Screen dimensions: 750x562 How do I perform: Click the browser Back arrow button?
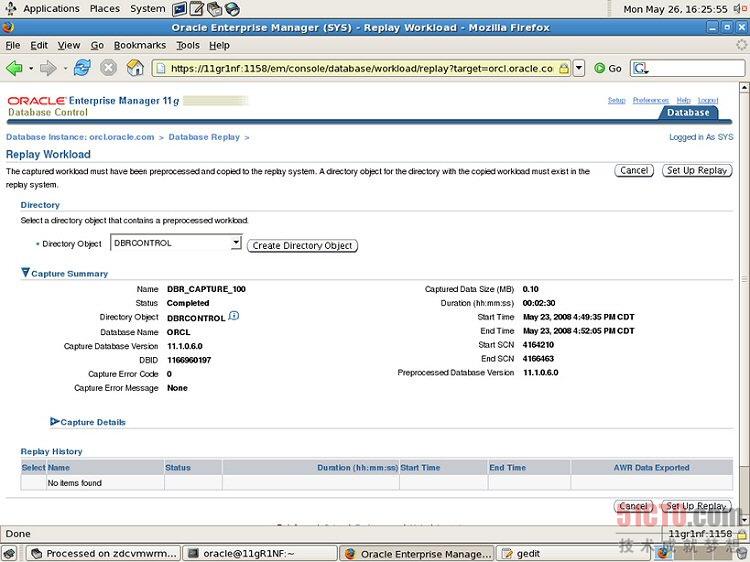tap(15, 68)
